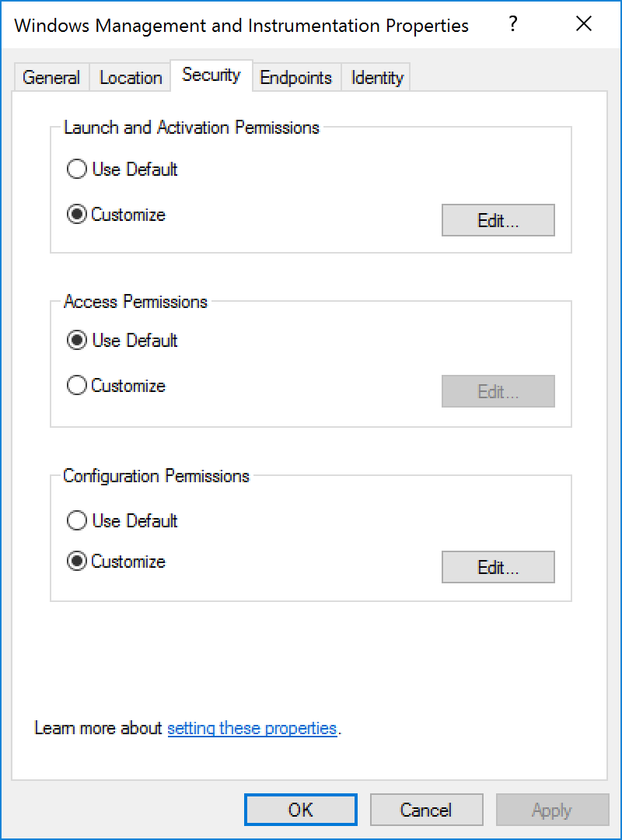Close the Properties dialog with the X
Image resolution: width=622 pixels, height=840 pixels.
(584, 24)
